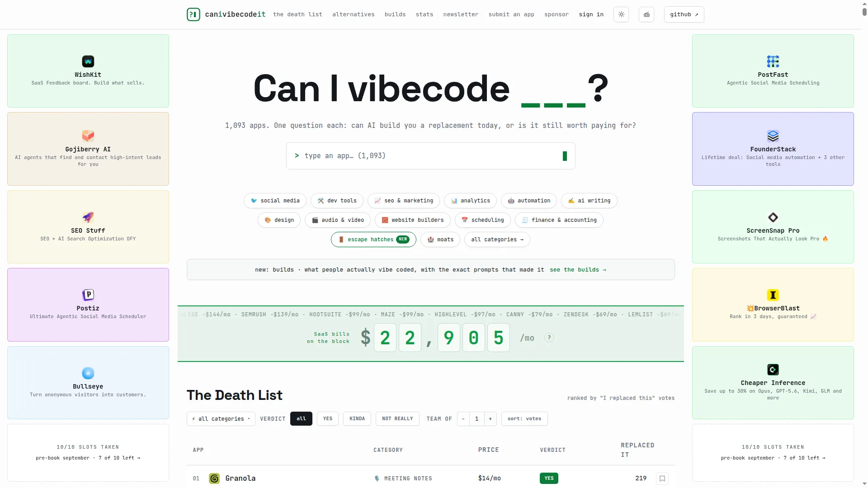Open the PostFast sponsor card title
Viewport: 868px width, 488px height.
(773, 75)
